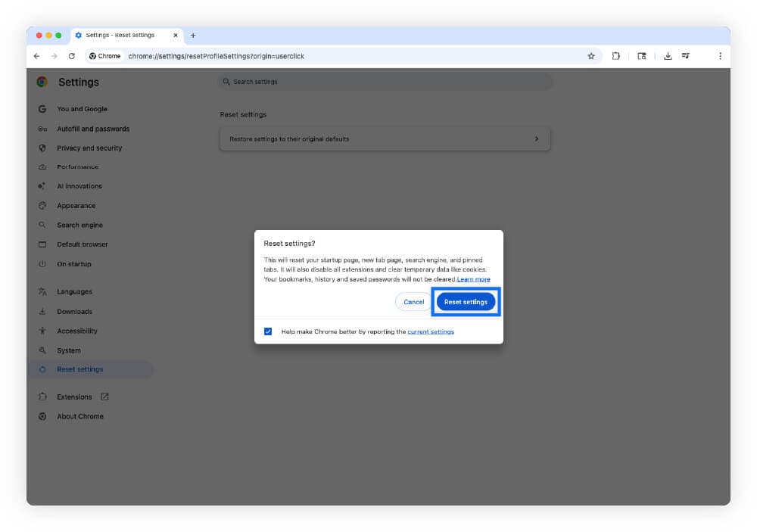
Task: Open the Learn more link
Action: [x=474, y=278]
